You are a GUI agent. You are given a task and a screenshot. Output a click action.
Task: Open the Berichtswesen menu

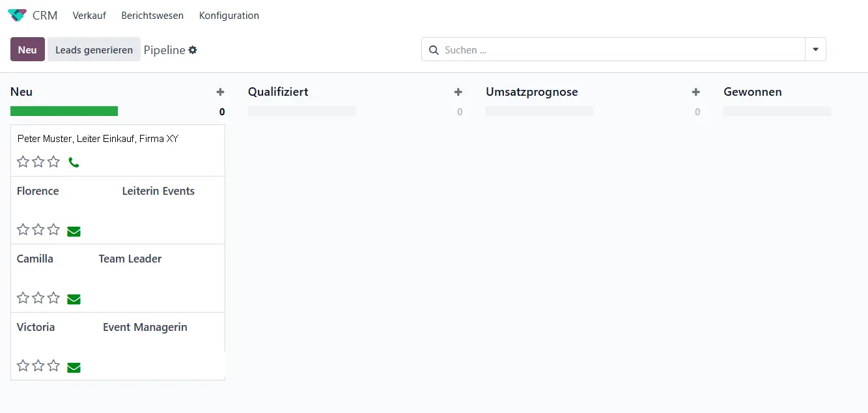(152, 16)
